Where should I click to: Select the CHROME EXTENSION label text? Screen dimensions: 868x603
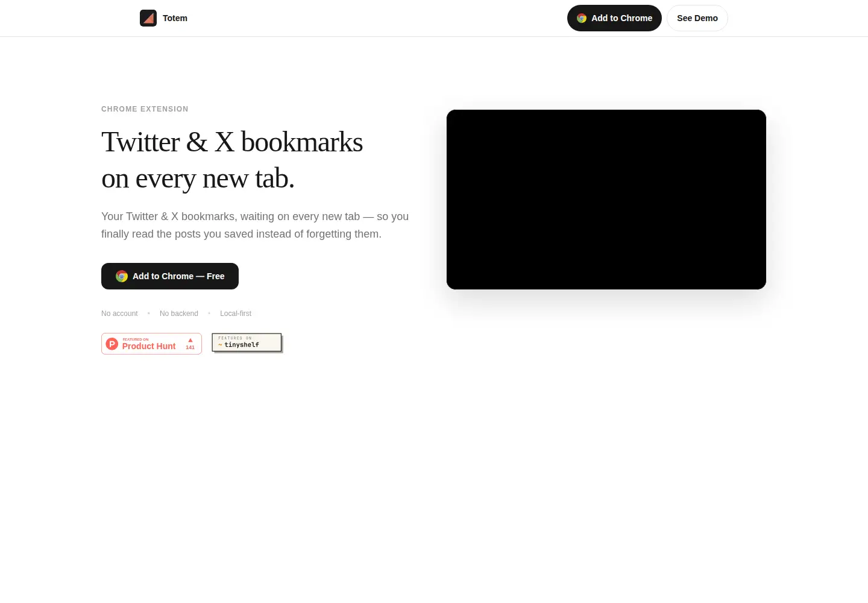pyautogui.click(x=145, y=109)
